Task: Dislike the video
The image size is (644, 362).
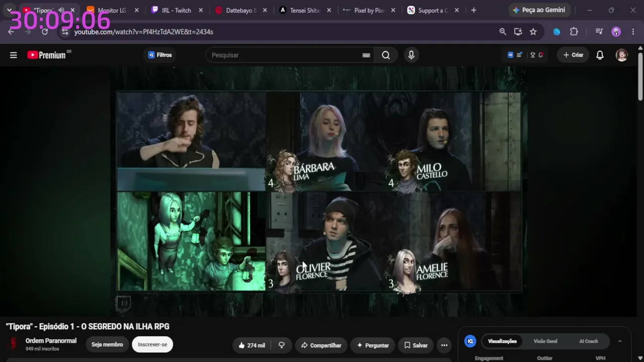Action: click(282, 345)
